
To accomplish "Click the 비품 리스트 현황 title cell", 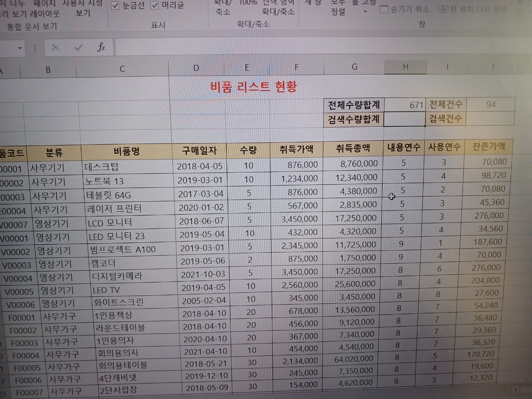I will click(x=253, y=87).
